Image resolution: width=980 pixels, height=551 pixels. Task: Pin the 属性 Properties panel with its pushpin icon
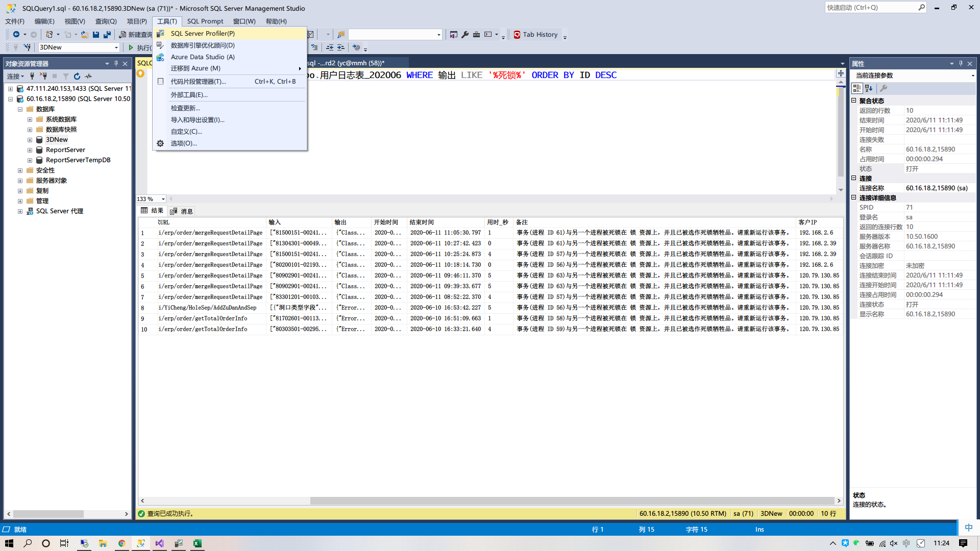pyautogui.click(x=961, y=63)
